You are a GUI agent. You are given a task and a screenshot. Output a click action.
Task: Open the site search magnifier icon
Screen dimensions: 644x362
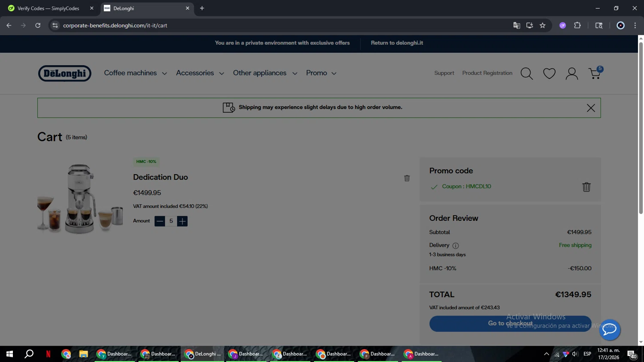[x=527, y=74]
